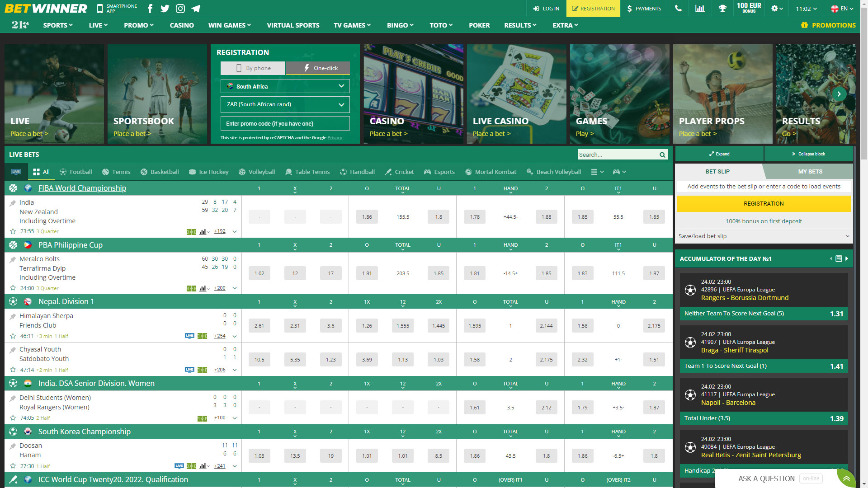
Task: Click the promo code input field
Action: click(285, 124)
